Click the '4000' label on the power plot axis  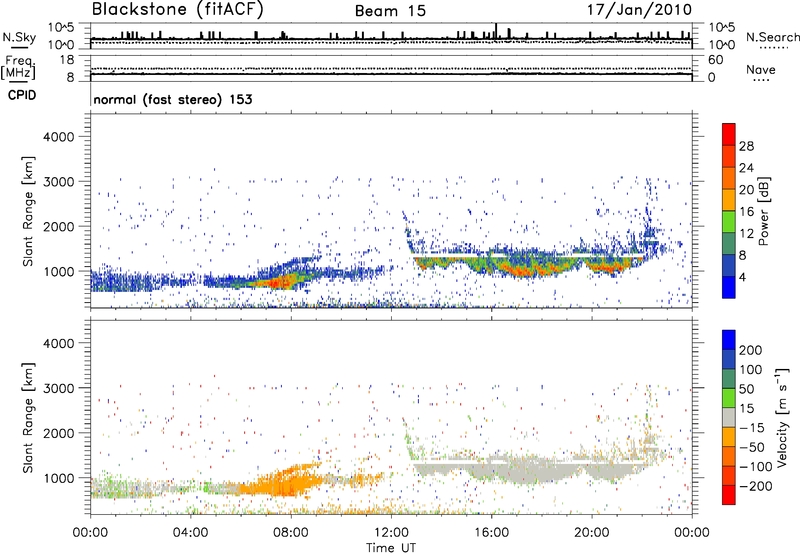click(x=58, y=137)
